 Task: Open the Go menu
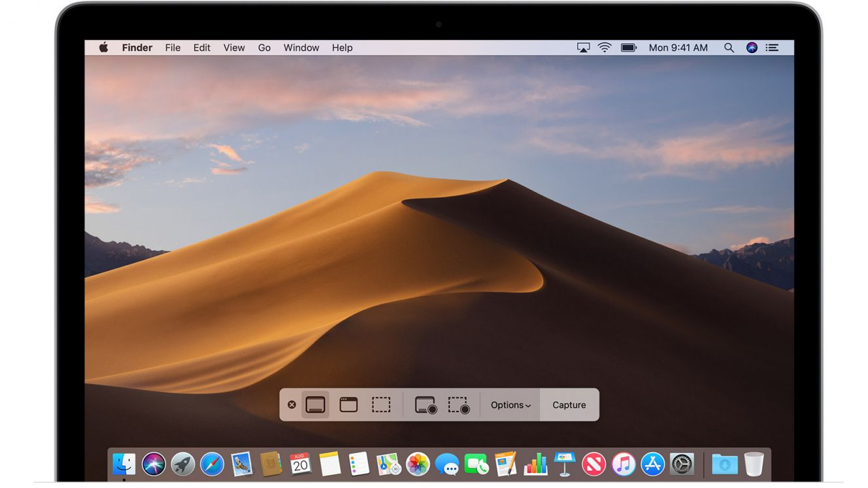264,47
